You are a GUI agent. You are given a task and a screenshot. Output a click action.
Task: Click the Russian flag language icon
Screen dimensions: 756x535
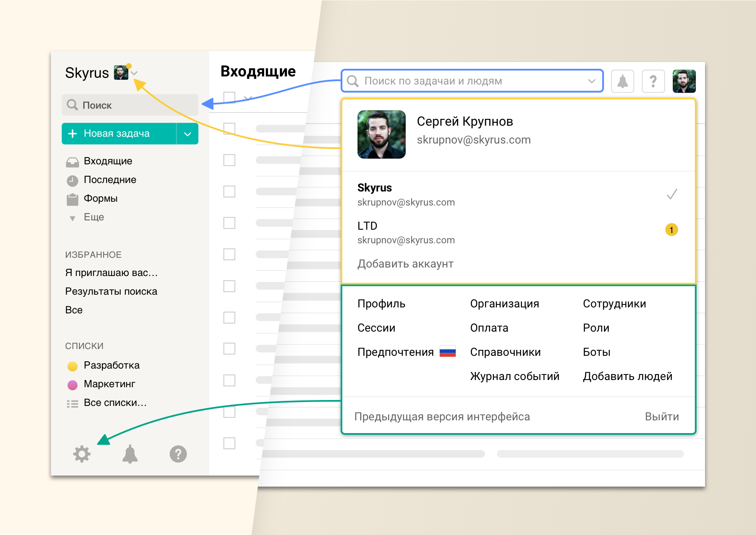coord(448,352)
